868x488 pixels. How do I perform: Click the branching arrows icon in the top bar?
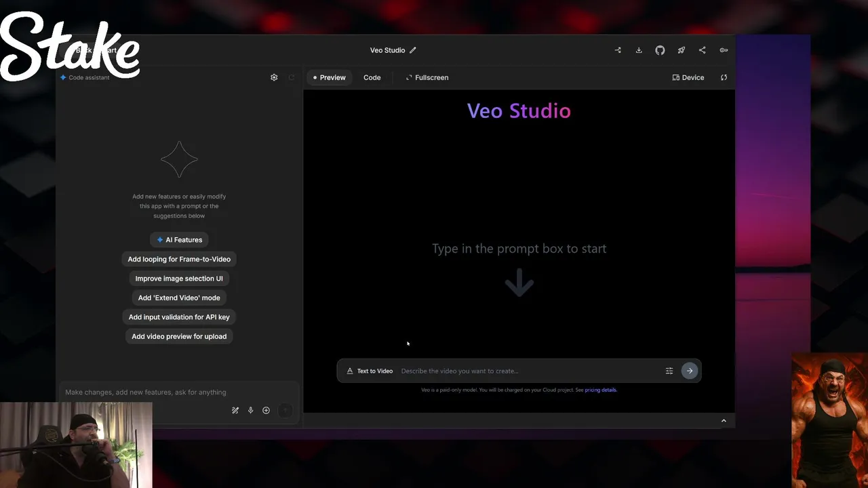pyautogui.click(x=618, y=50)
